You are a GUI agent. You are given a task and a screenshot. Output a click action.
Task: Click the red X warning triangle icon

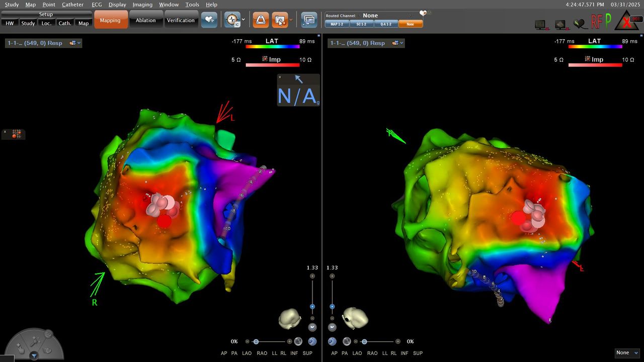click(627, 22)
